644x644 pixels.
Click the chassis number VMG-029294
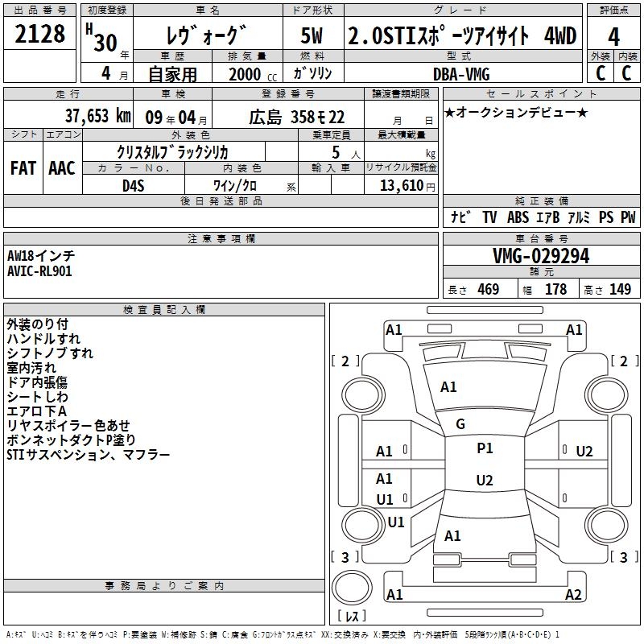point(541,256)
